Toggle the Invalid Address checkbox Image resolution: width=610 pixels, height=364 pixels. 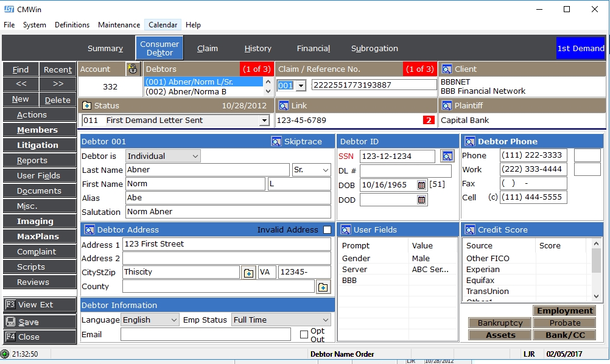pos(328,230)
